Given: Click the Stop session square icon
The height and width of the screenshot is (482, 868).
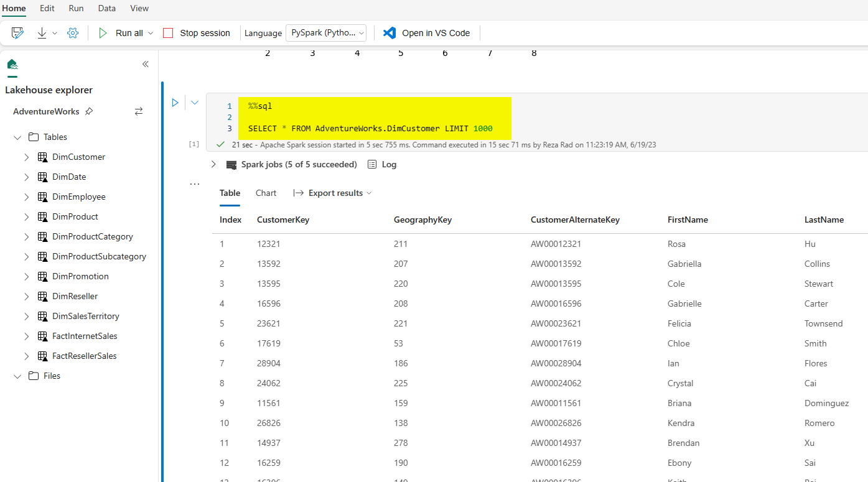Looking at the screenshot, I should coord(168,33).
